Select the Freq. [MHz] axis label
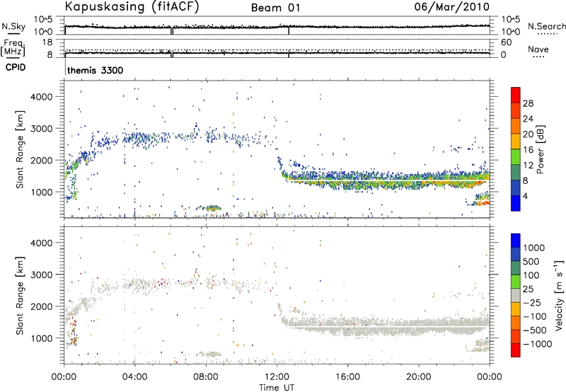The width and height of the screenshot is (566, 392). tap(13, 48)
